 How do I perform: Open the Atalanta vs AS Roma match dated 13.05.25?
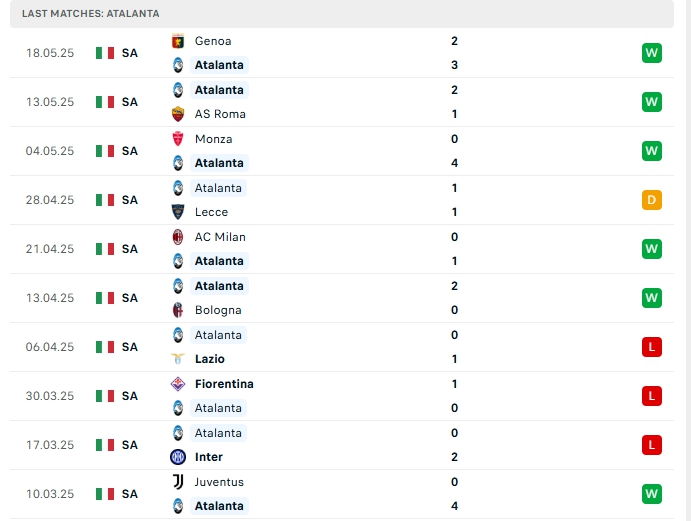(x=342, y=102)
